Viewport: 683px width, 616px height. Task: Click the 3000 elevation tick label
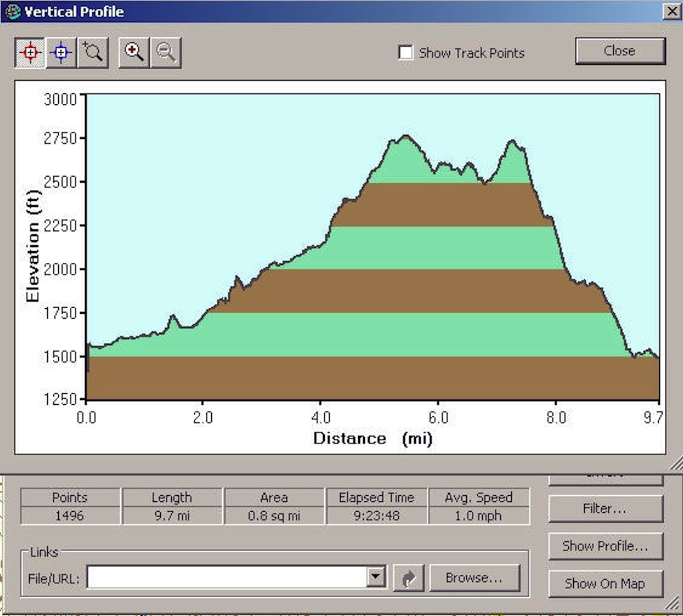click(60, 99)
